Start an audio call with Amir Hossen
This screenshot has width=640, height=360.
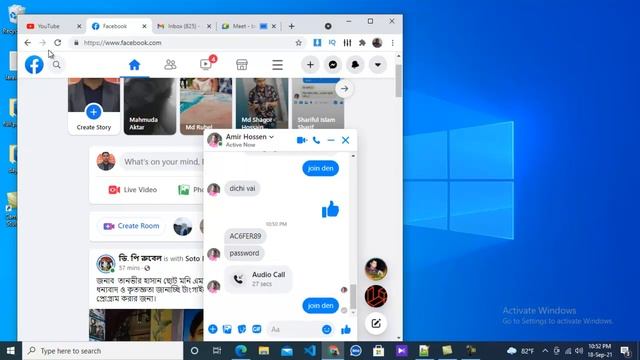[316, 140]
